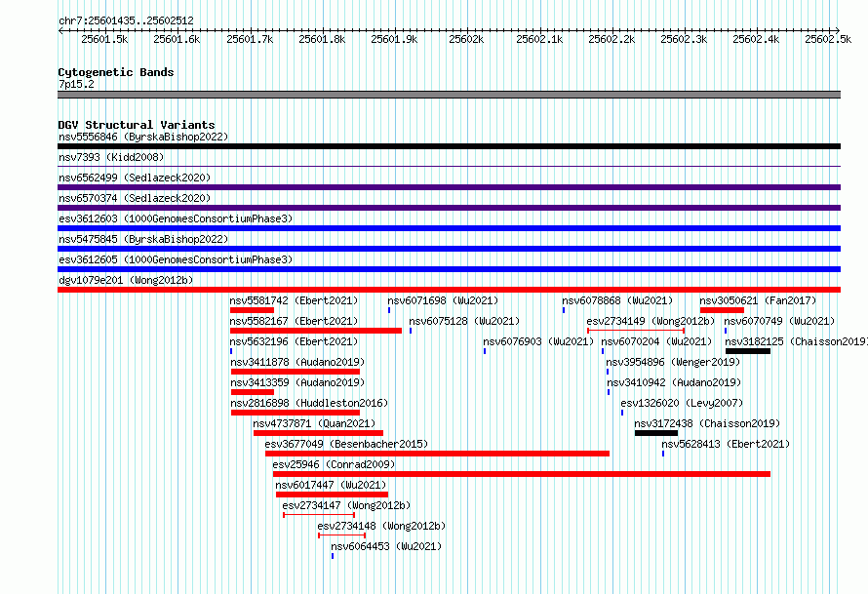Image resolution: width=868 pixels, height=594 pixels.
Task: Click nsv6070749 (Wu2021) label
Action: click(779, 321)
